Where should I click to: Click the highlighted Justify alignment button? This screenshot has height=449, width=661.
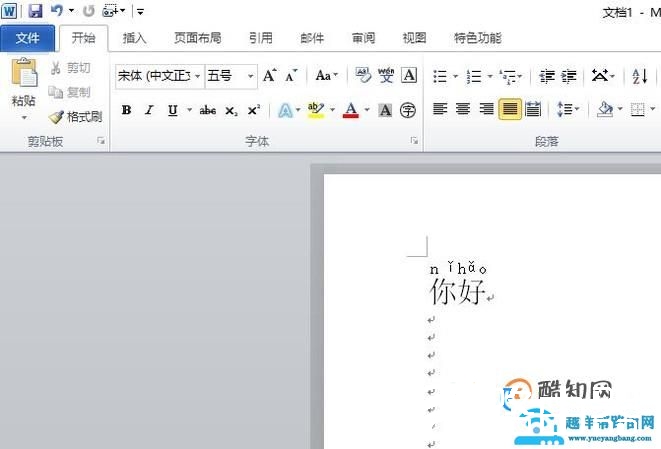pyautogui.click(x=510, y=109)
